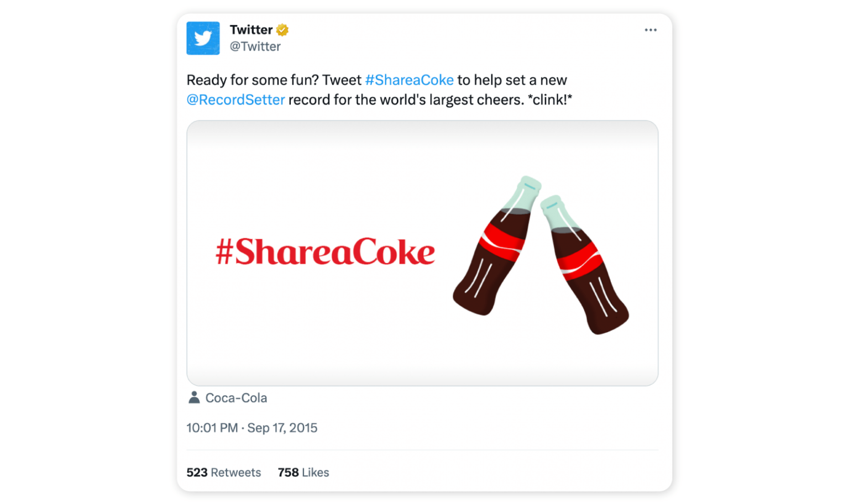Click the person icon beside Coca-Cola
Screen dimensions: 849x504
(194, 397)
